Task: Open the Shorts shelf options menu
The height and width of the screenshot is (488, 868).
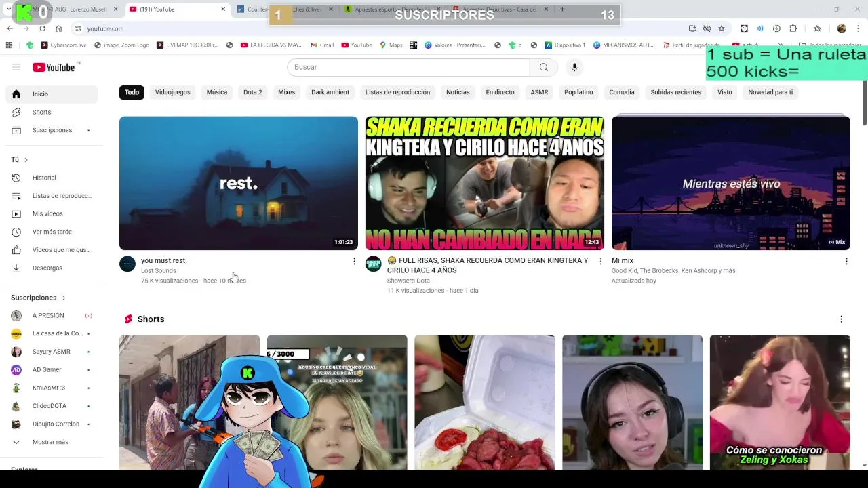Action: tap(841, 319)
